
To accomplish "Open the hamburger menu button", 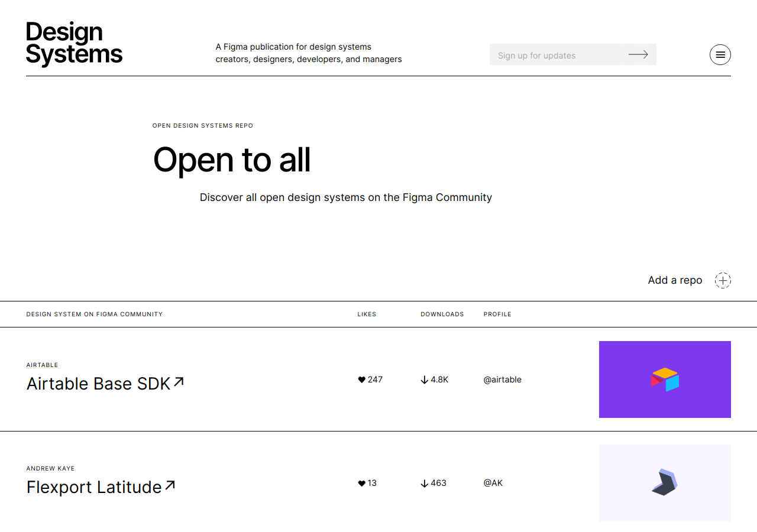I will (720, 54).
